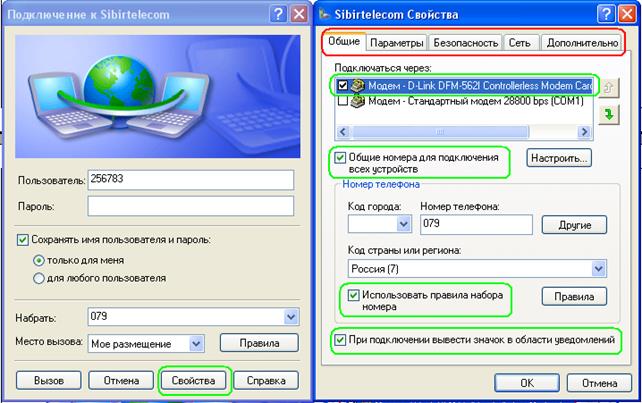Image resolution: width=642 pixels, height=403 pixels.
Task: Confirm with the OK button
Action: pyautogui.click(x=527, y=383)
